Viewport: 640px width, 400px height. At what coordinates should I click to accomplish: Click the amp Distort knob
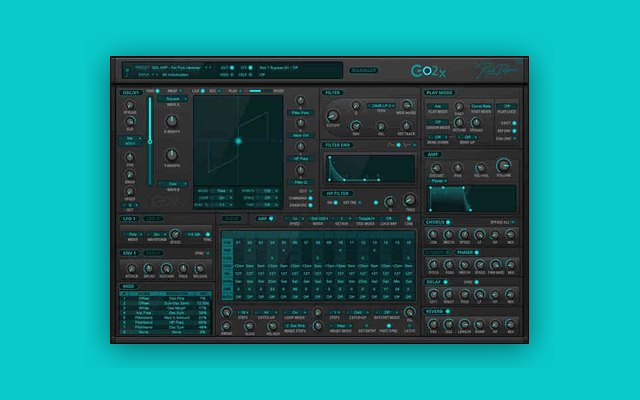(436, 168)
